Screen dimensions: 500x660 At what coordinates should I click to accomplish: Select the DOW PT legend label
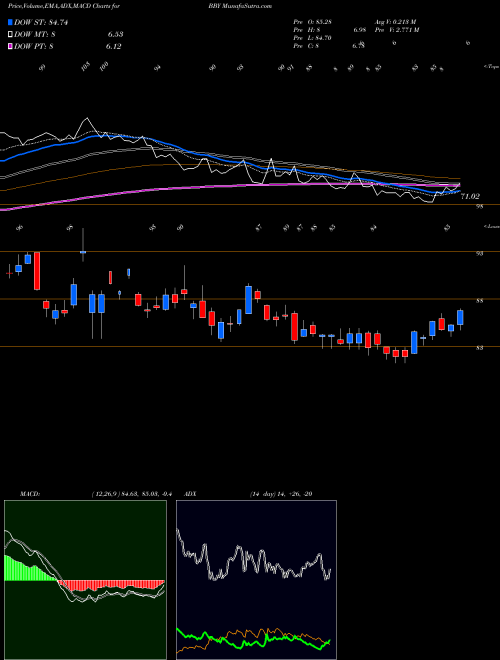click(x=34, y=46)
